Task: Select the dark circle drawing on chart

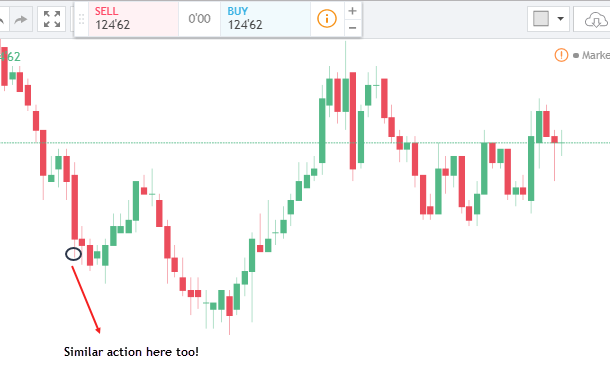Action: pos(73,254)
